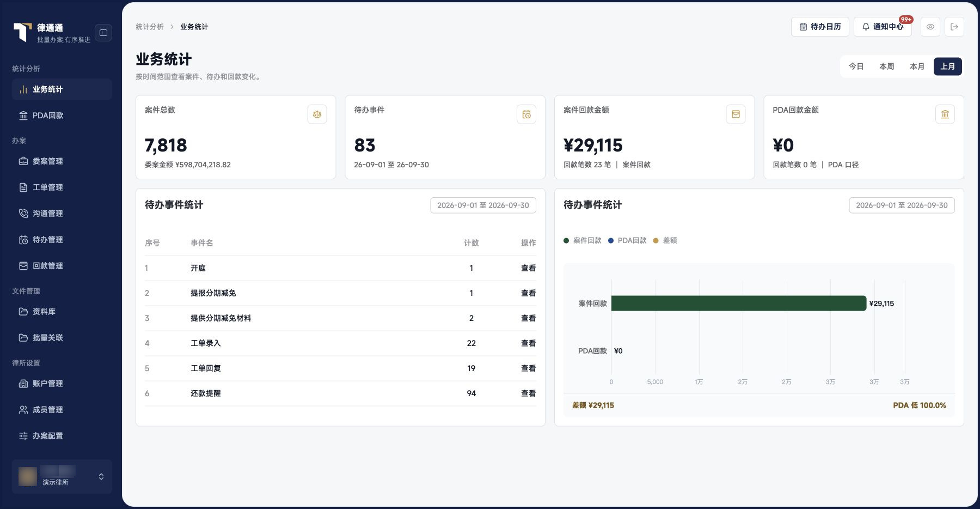The image size is (980, 509).
Task: Go to 工单管理 in sidebar
Action: (x=62, y=187)
